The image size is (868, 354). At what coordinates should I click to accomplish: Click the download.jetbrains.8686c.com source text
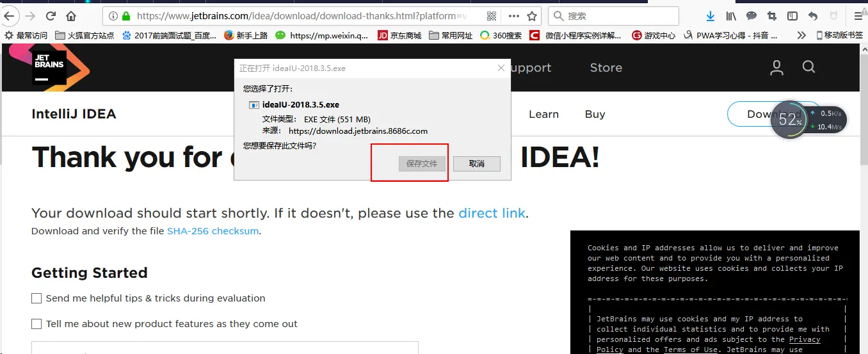click(358, 131)
